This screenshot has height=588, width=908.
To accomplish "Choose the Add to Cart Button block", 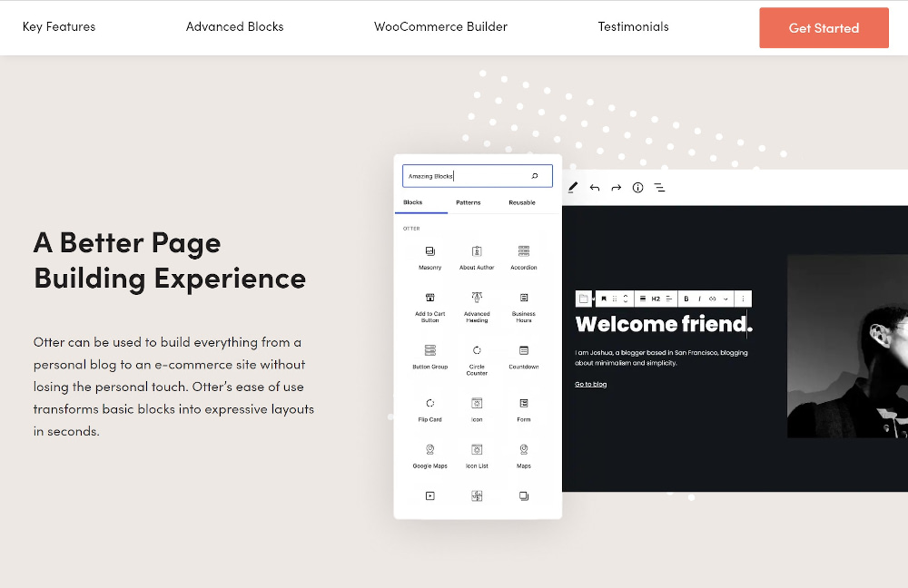I will tap(430, 298).
